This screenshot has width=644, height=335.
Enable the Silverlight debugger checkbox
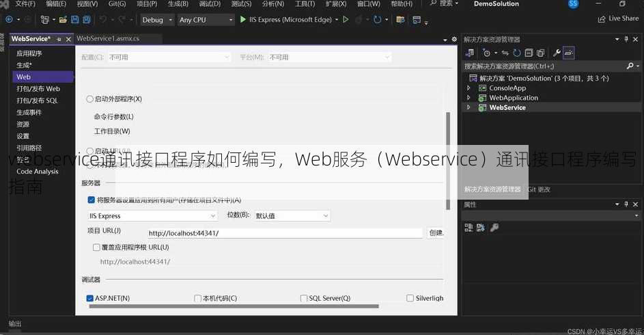coord(410,298)
